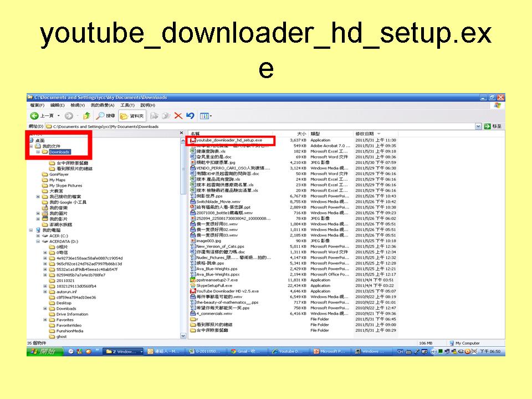This screenshot has height=399, width=532.
Task: Go up one folder level icon
Action: [87, 116]
